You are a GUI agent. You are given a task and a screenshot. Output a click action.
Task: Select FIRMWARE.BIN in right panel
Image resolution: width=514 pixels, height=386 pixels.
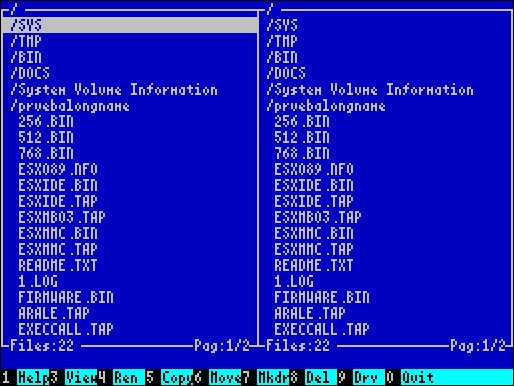pyautogui.click(x=322, y=297)
